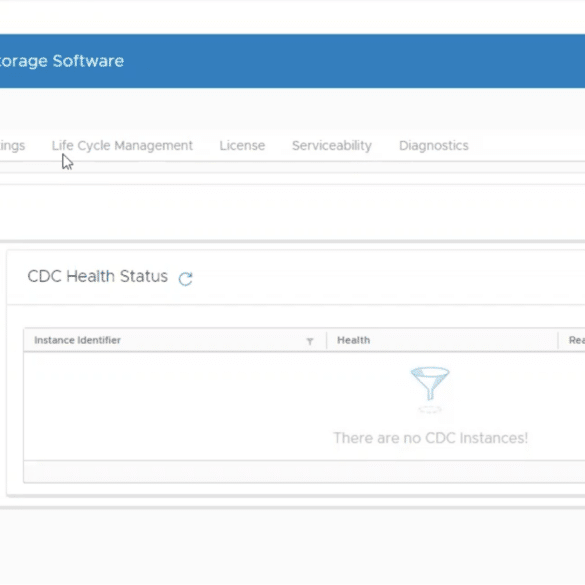Click the 'There are no CDC Instances!' message
The height and width of the screenshot is (585, 585).
(x=431, y=438)
